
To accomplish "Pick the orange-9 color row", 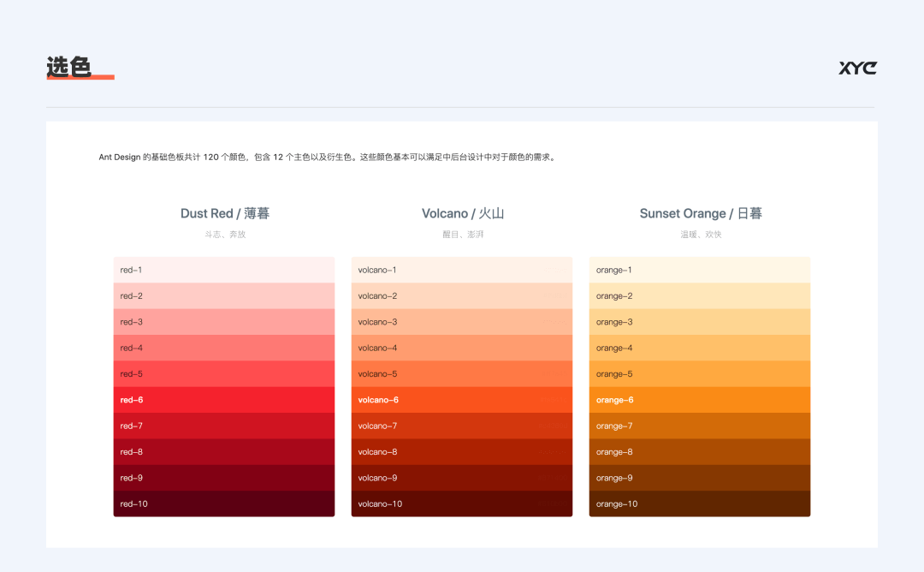I will (x=700, y=478).
